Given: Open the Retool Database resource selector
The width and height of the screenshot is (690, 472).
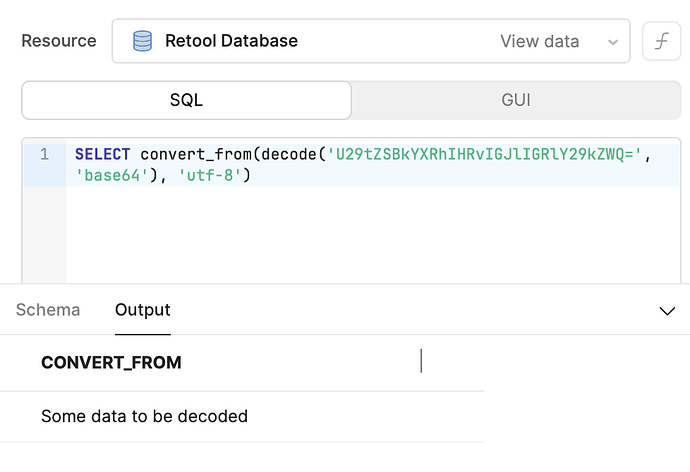Looking at the screenshot, I should [300, 41].
